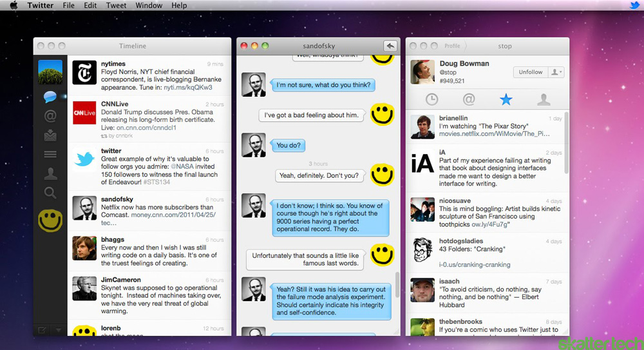Open Profile person icon in sidebar
This screenshot has width=644, height=350.
coord(50,173)
